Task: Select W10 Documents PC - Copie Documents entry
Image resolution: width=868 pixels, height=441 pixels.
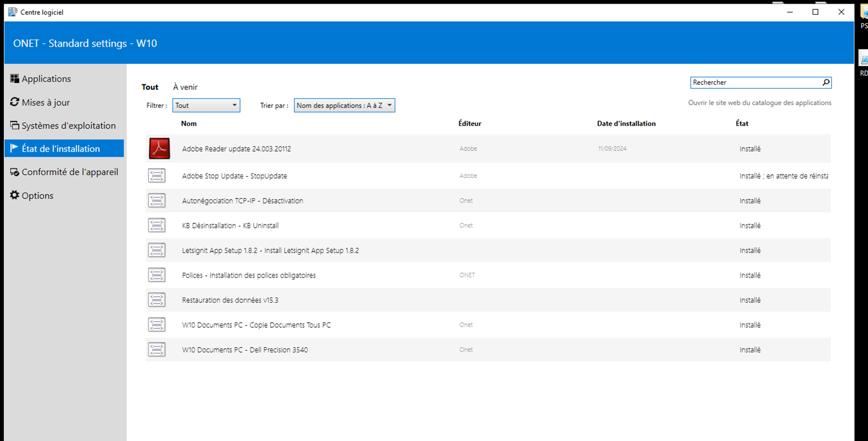Action: click(488, 325)
